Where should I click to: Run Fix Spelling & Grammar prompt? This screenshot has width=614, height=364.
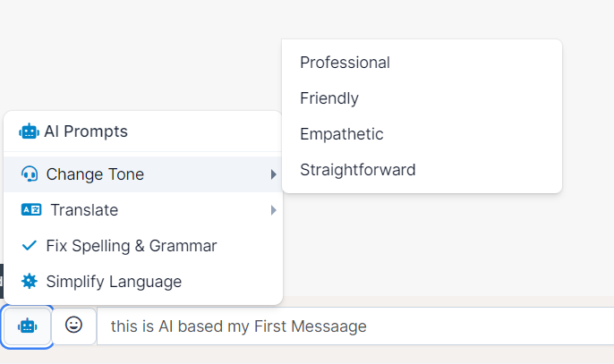132,246
